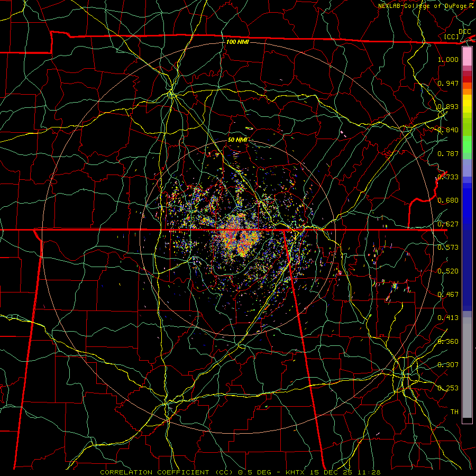Click the TH threshold label
This screenshot has height=476, width=476.
coord(454,412)
